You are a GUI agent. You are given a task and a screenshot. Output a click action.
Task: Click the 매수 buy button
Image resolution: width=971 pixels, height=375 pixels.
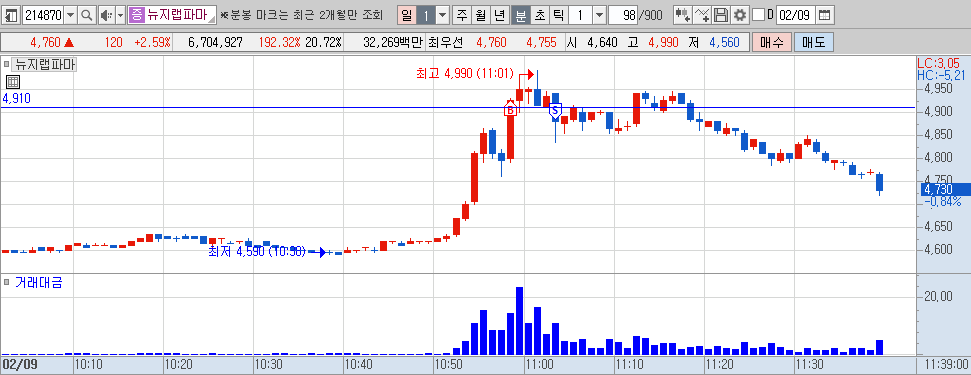coord(772,42)
